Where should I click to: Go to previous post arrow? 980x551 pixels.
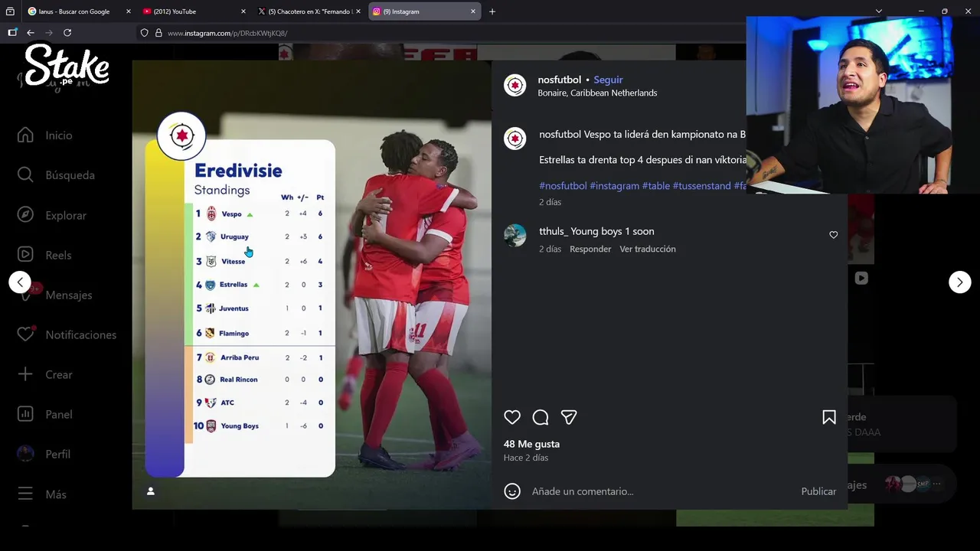pos(20,282)
